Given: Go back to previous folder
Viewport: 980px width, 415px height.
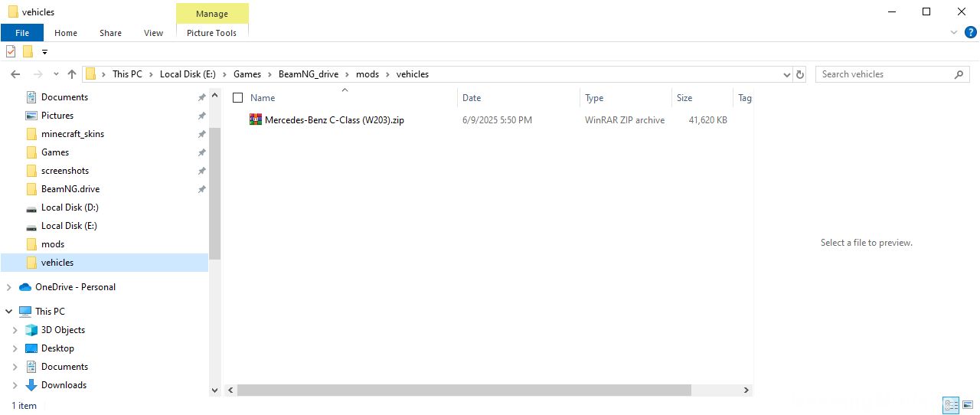Looking at the screenshot, I should pyautogui.click(x=15, y=74).
